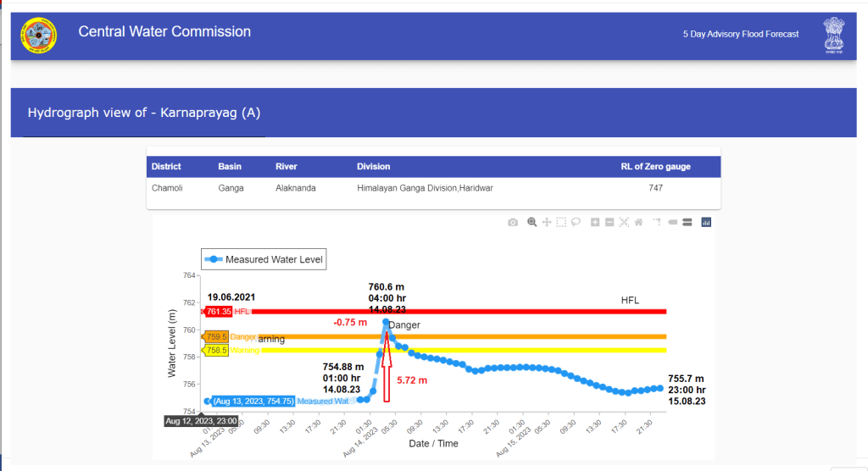Toggle Measured Water Level legend entry
868x471 pixels.
click(x=263, y=259)
